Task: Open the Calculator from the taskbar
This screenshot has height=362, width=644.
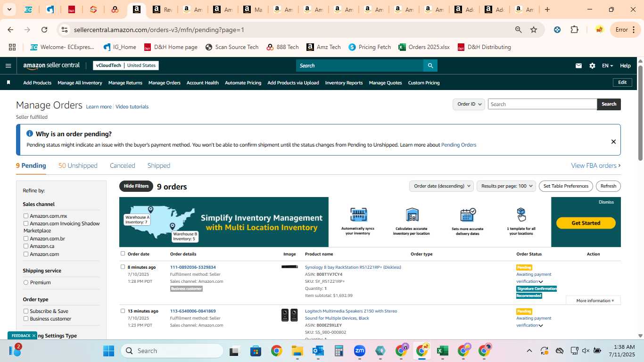Action: (x=339, y=351)
